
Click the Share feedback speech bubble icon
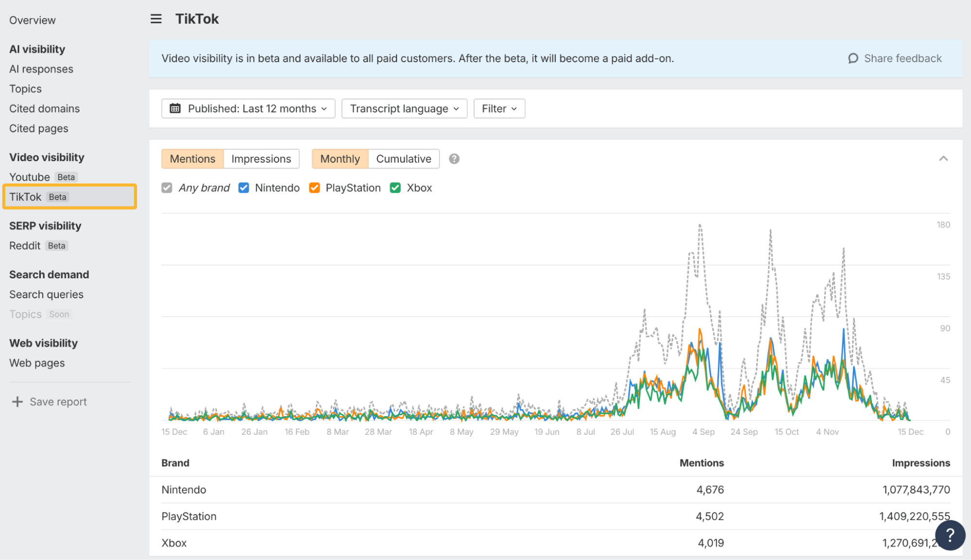[x=853, y=58]
